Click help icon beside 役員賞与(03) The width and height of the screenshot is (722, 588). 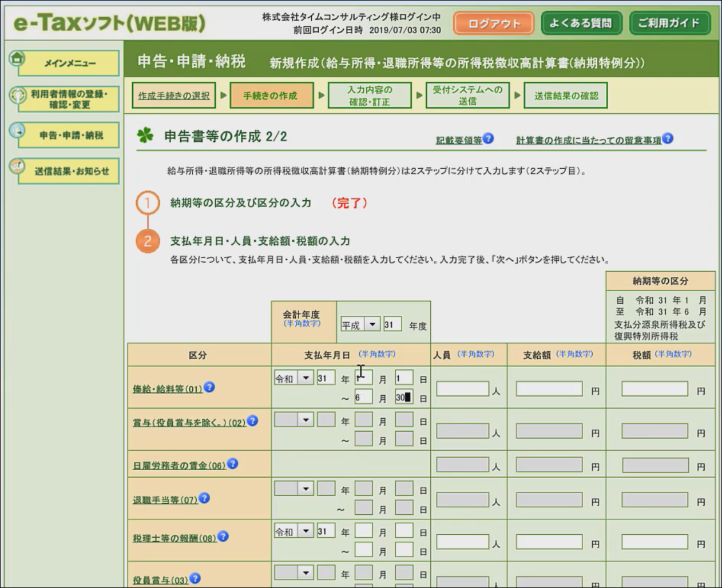195,578
